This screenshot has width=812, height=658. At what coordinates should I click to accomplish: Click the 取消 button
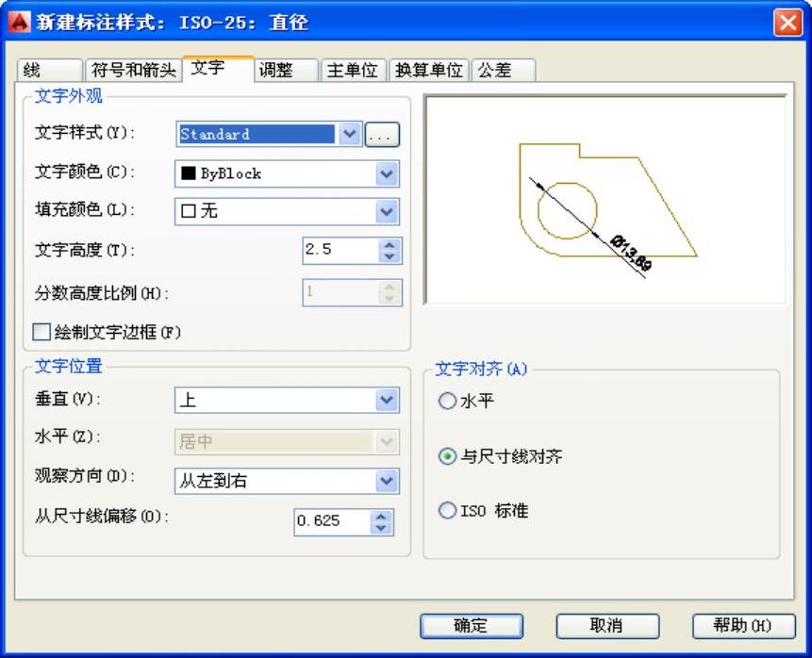pyautogui.click(x=607, y=626)
